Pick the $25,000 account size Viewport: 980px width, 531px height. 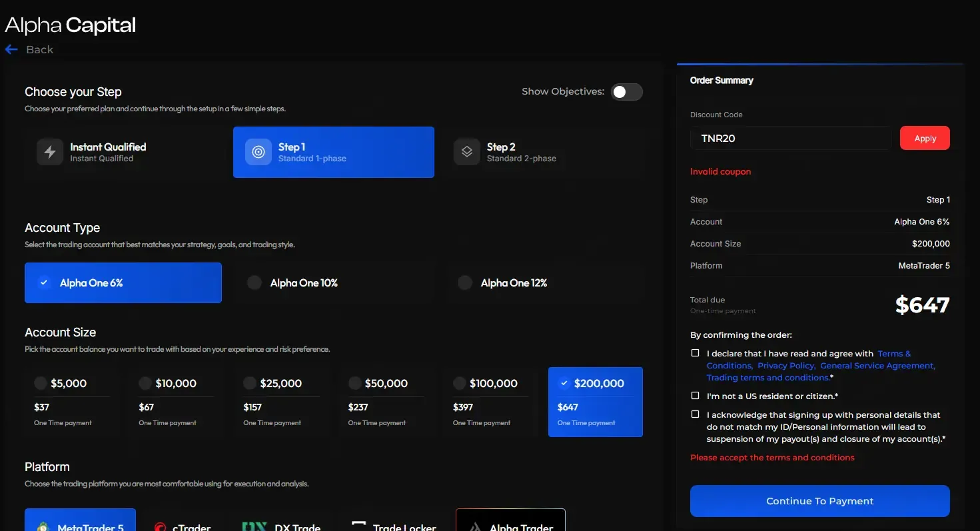click(x=281, y=402)
